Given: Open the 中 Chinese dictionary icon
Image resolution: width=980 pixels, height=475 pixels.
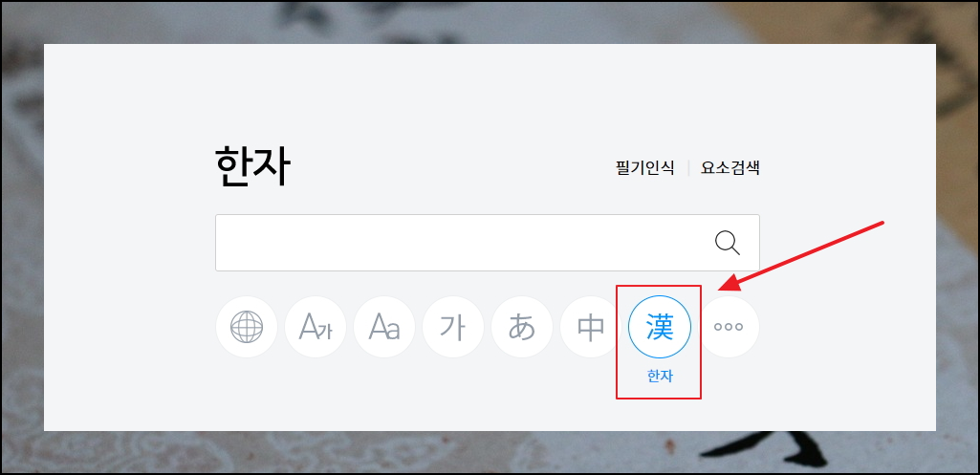Looking at the screenshot, I should 590,327.
